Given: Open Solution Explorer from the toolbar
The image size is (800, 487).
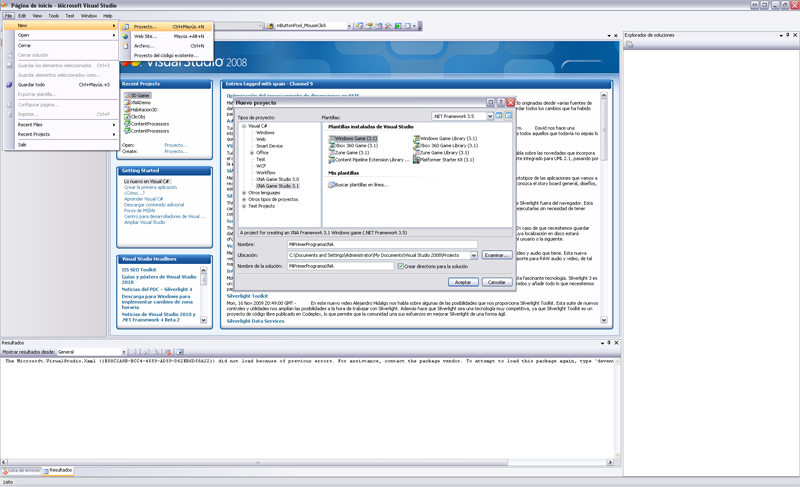Looking at the screenshot, I should tap(360, 25).
